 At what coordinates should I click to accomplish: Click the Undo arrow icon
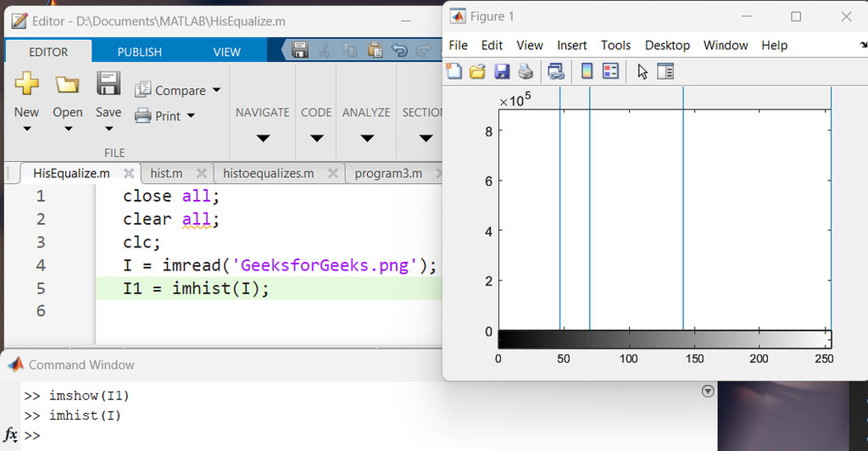coord(399,50)
